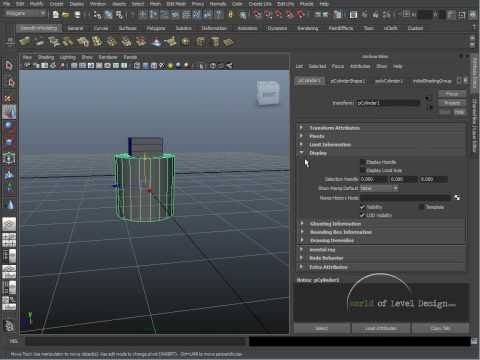The width and height of the screenshot is (480, 360).
Task: Click new scene icon on status line
Action: [x=56, y=15]
